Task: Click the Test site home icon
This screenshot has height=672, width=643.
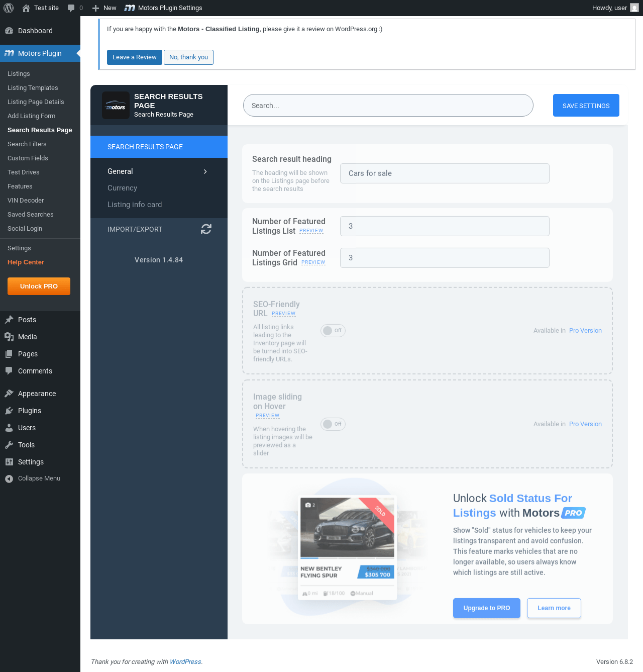Action: coord(26,8)
